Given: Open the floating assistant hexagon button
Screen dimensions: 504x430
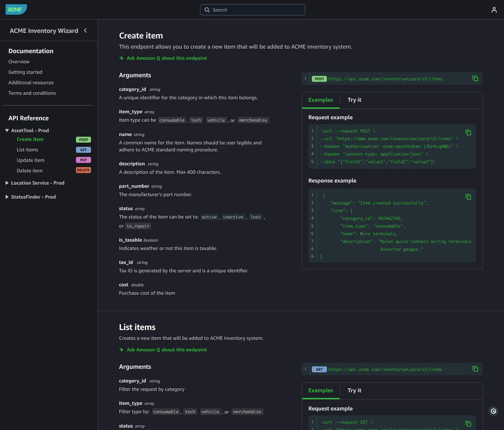Looking at the screenshot, I should pos(493,411).
